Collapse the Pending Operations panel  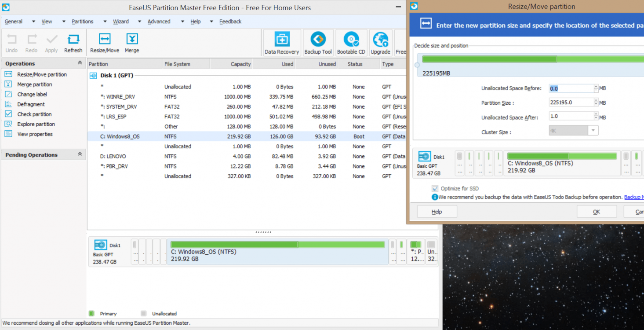[80, 154]
